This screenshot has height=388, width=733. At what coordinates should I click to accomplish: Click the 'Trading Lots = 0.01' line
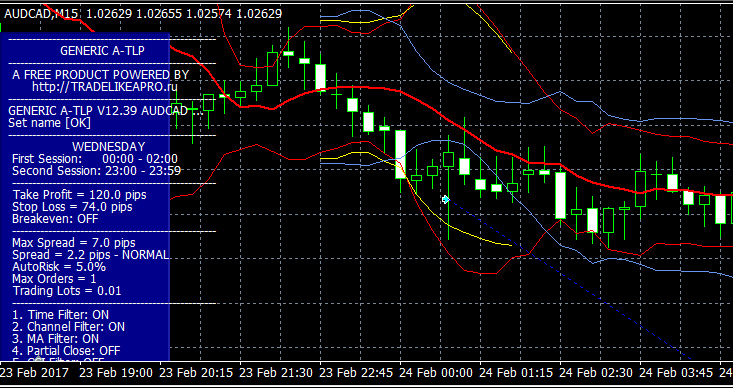(67, 291)
